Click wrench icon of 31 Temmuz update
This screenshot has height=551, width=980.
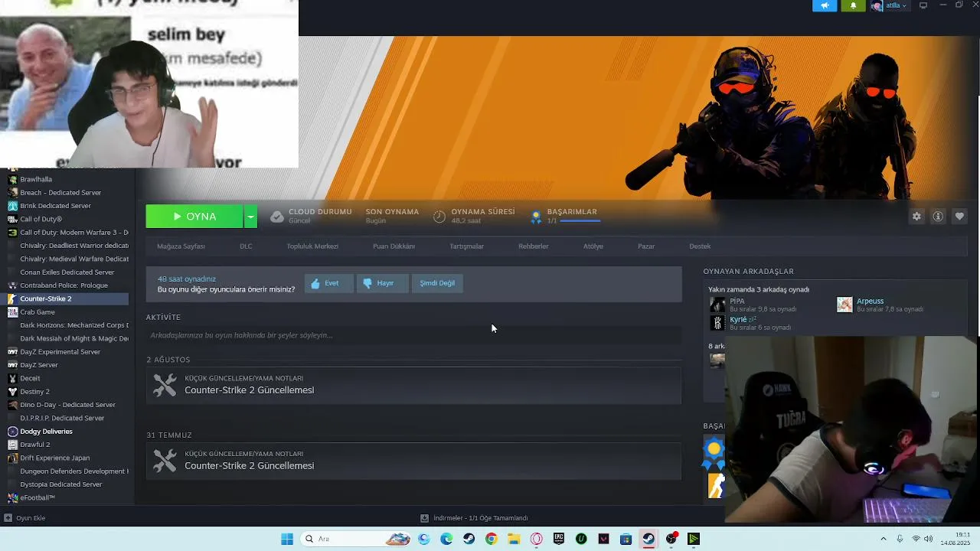165,461
